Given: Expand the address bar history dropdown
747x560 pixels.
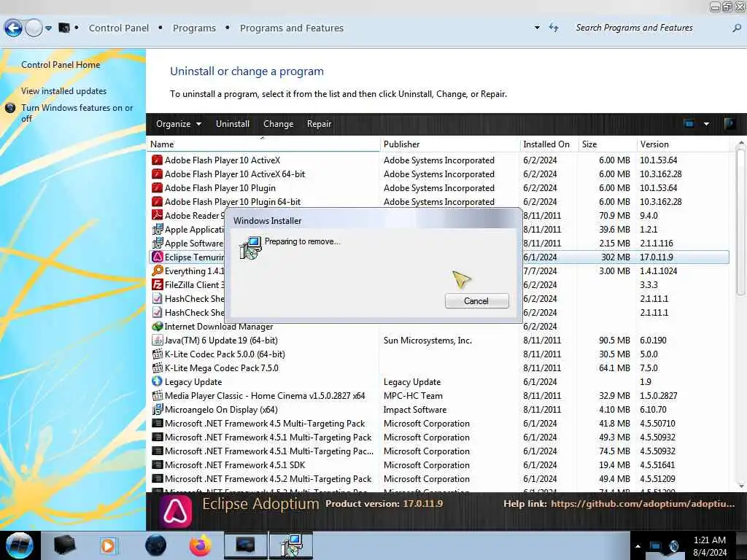Looking at the screenshot, I should (537, 28).
